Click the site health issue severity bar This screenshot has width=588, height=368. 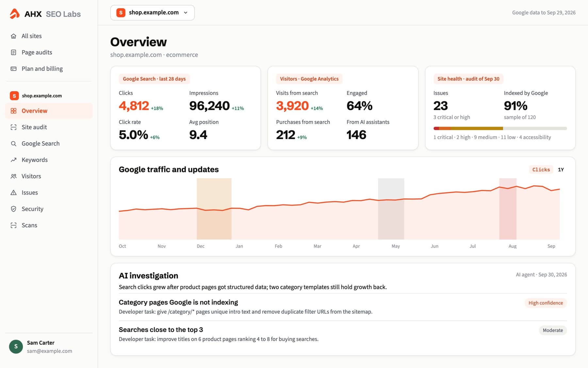(500, 129)
